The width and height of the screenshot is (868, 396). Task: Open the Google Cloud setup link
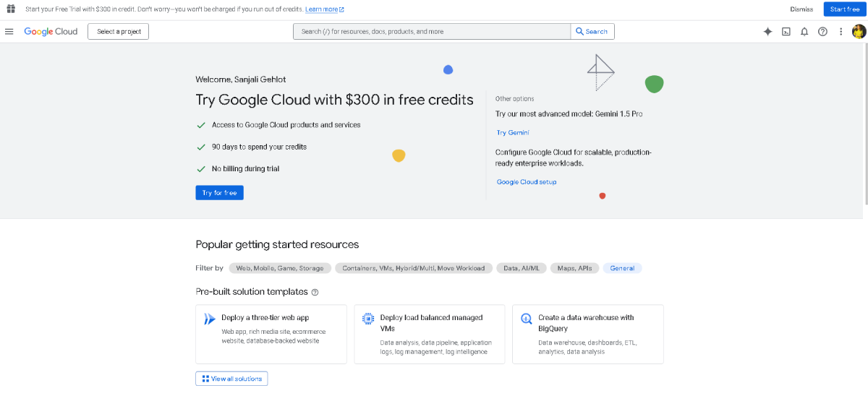point(527,182)
